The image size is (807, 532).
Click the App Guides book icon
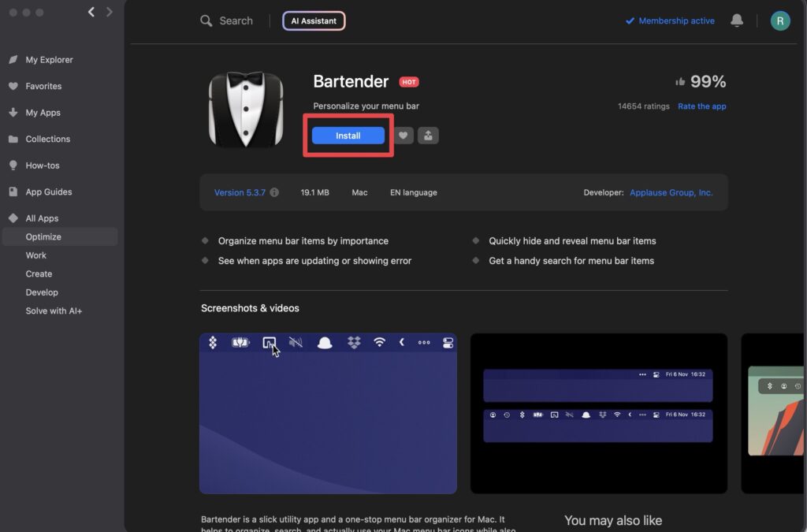click(x=13, y=192)
